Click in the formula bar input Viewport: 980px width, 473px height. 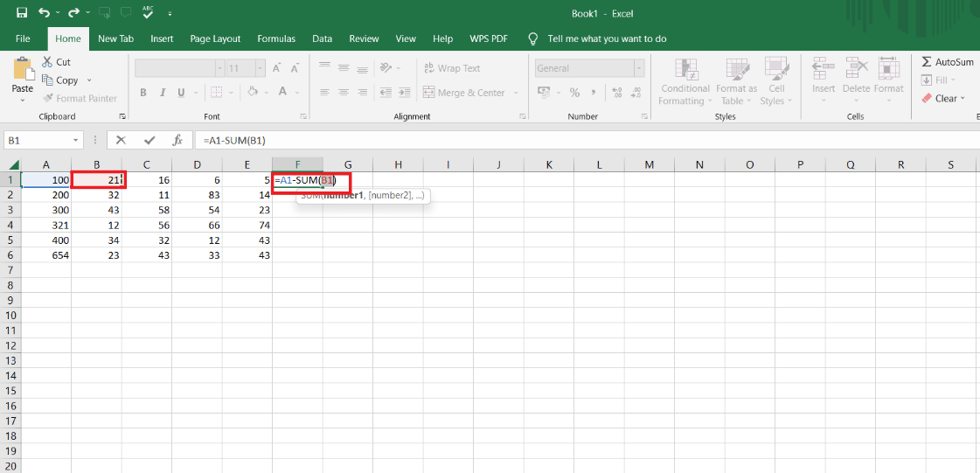tap(587, 141)
